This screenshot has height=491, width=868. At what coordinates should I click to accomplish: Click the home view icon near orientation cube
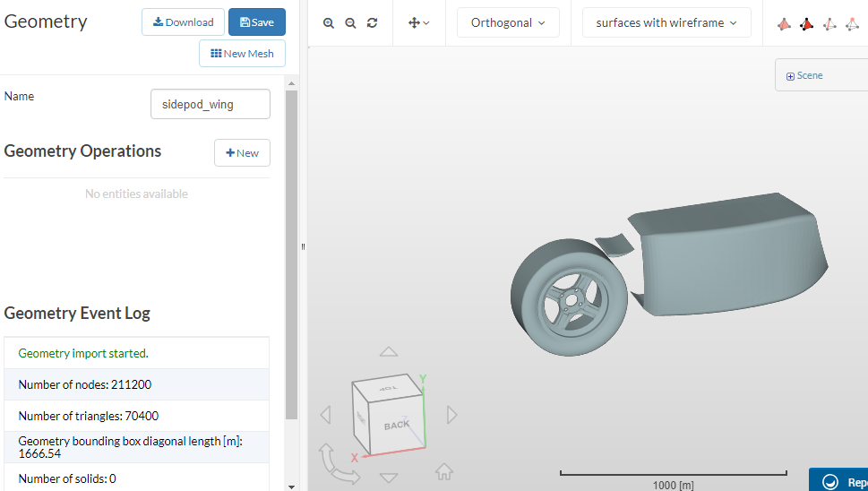point(444,470)
